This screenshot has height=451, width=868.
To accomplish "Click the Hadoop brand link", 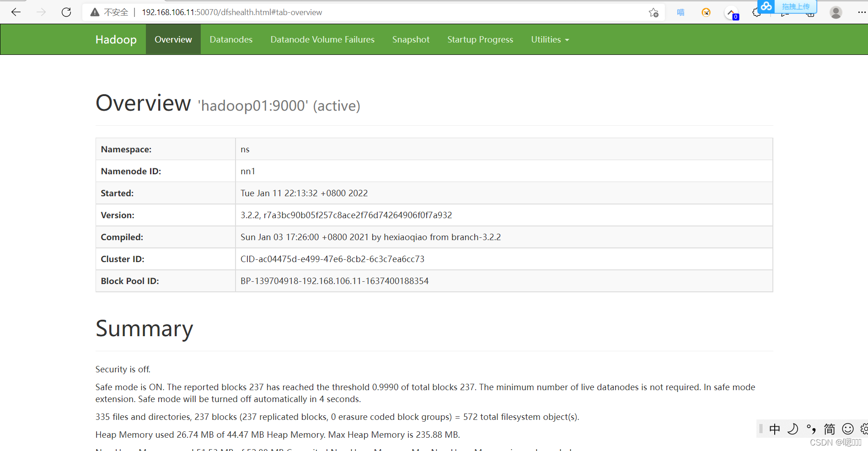I will pos(116,39).
